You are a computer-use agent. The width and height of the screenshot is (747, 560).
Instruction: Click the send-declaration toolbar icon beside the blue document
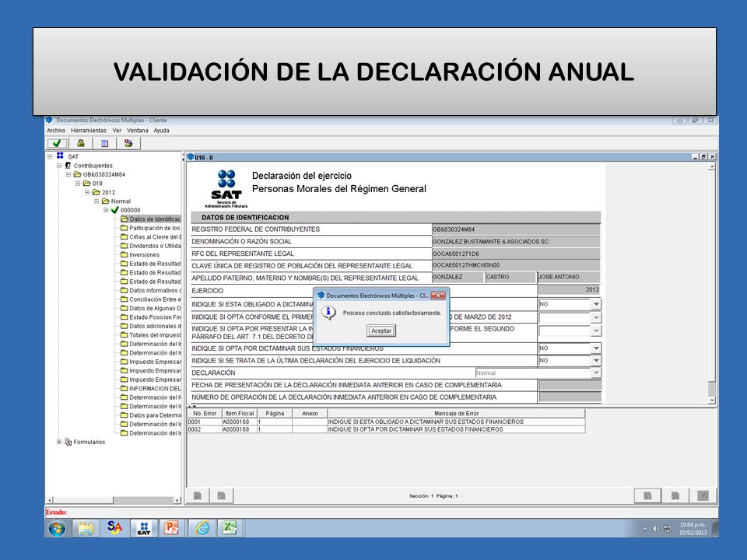(128, 143)
